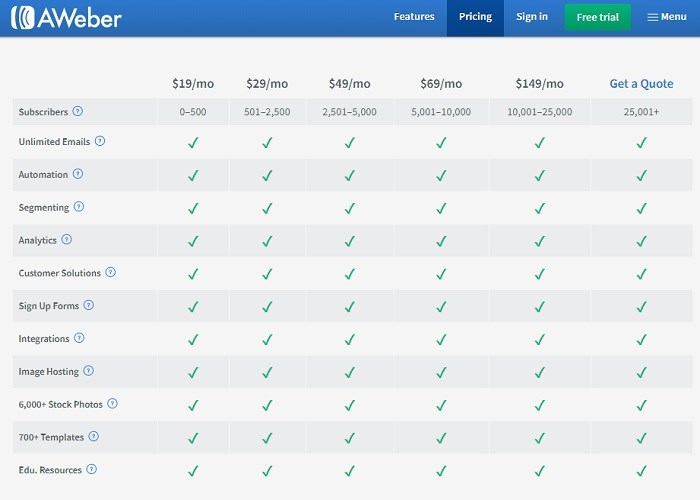The width and height of the screenshot is (700, 500).
Task: Click Customer Solutions checkmark under $149/mo
Action: point(539,274)
